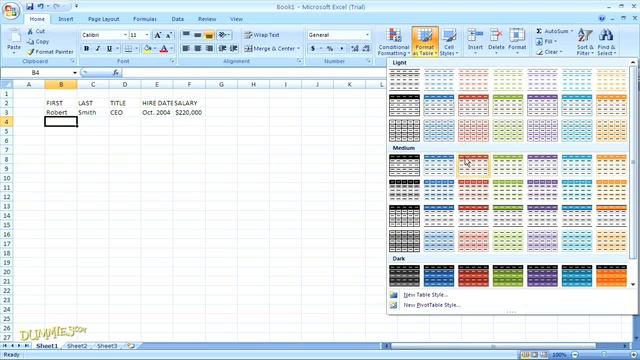Increase font size with Grow Font icon
640x360 pixels.
[158, 35]
